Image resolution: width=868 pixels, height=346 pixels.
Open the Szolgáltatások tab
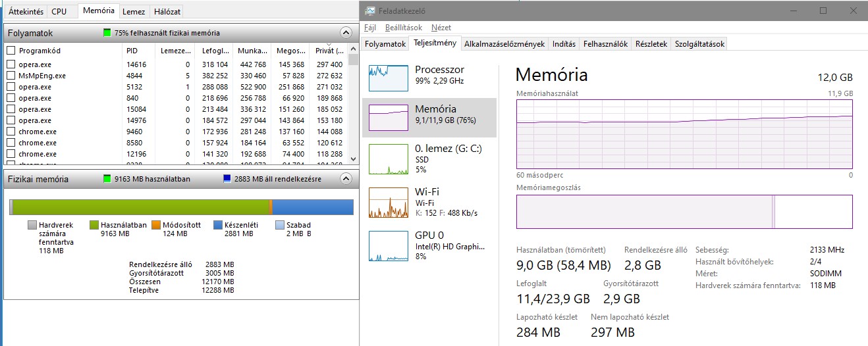point(699,44)
